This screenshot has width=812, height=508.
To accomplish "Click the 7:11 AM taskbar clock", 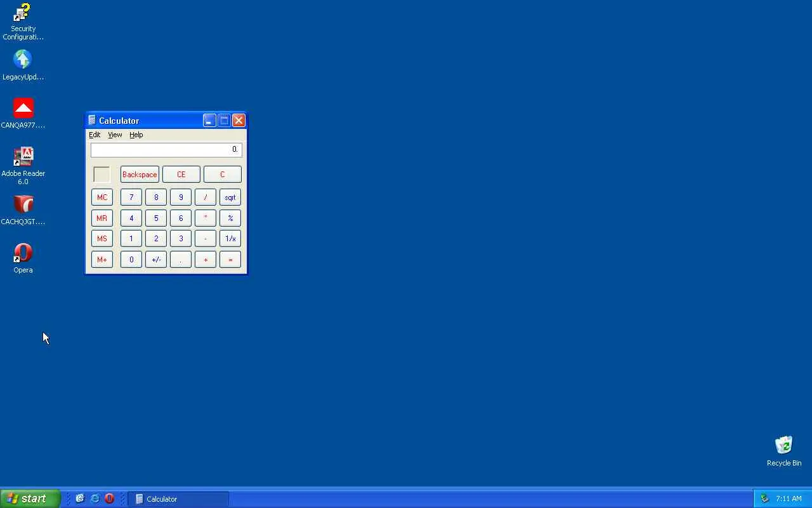I will click(x=789, y=498).
